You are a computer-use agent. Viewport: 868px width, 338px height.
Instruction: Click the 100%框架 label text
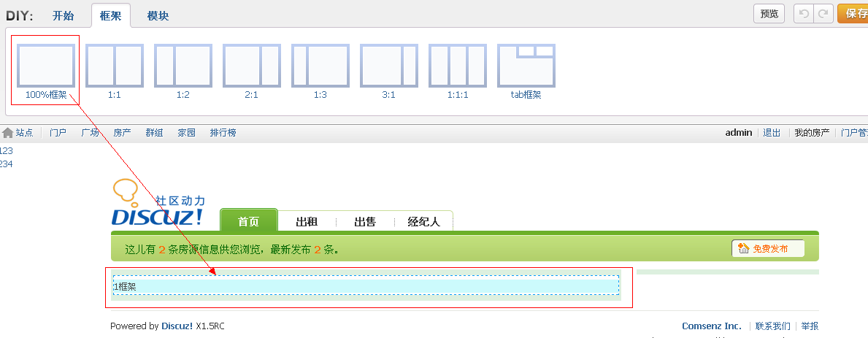coord(46,95)
